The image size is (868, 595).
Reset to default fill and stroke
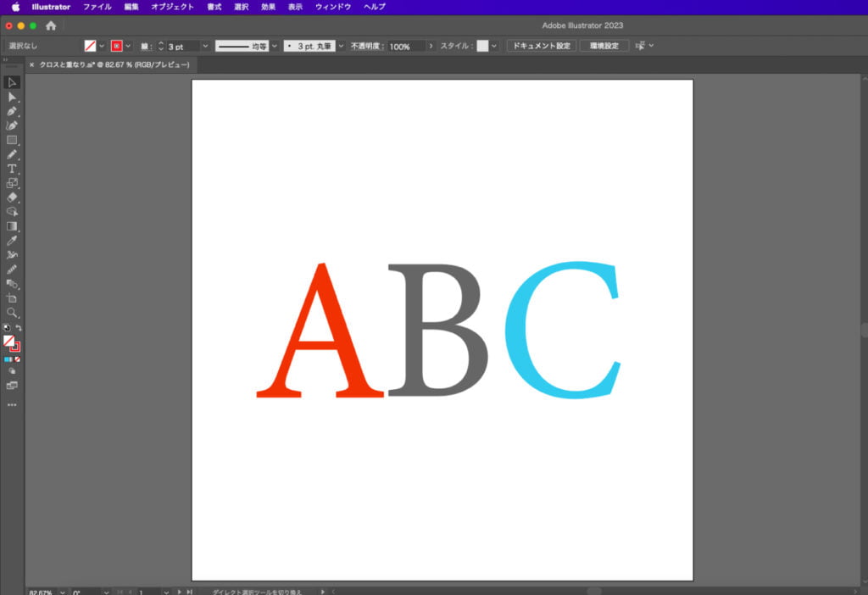point(7,328)
